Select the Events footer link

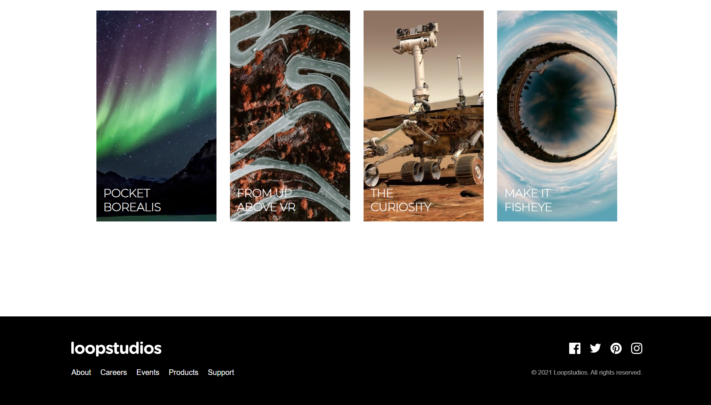(148, 372)
